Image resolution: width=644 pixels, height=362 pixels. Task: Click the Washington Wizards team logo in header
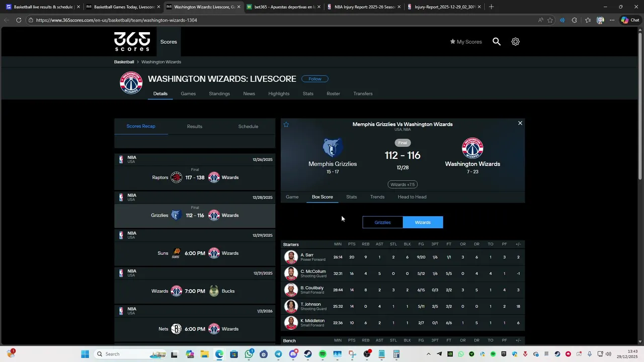click(131, 83)
